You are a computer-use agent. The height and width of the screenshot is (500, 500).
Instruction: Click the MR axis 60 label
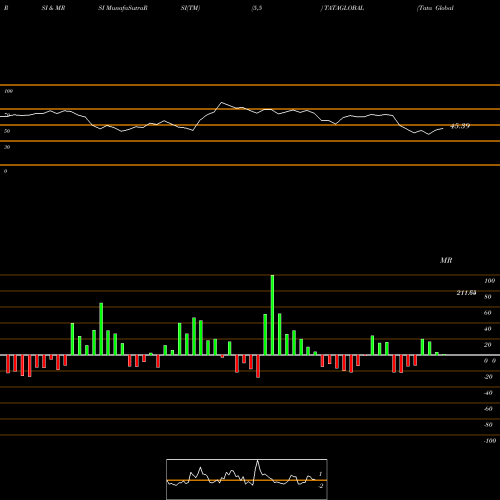point(488,313)
